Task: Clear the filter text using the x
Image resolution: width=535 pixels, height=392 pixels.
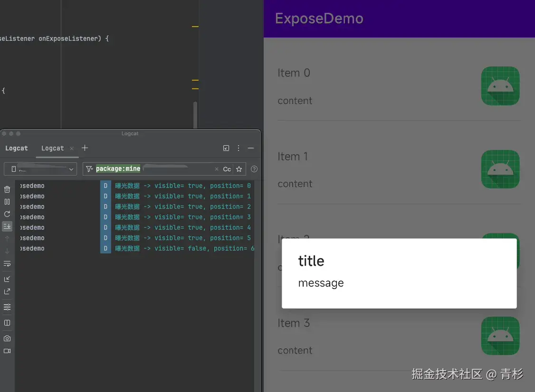Action: coord(217,168)
